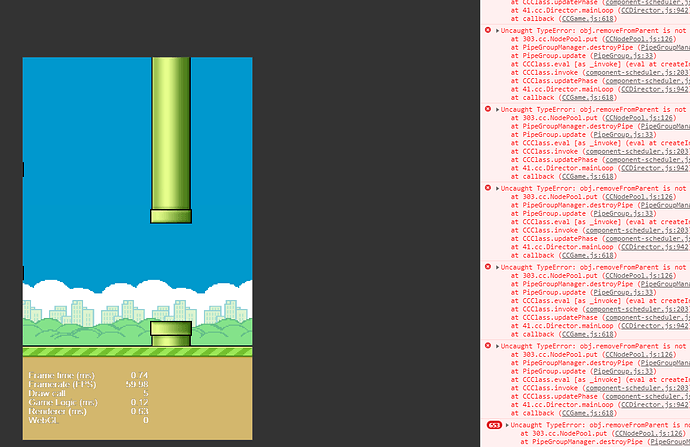690x447 pixels.
Task: Expand the first fully visible Uncaught TypeError entry
Action: click(x=497, y=30)
